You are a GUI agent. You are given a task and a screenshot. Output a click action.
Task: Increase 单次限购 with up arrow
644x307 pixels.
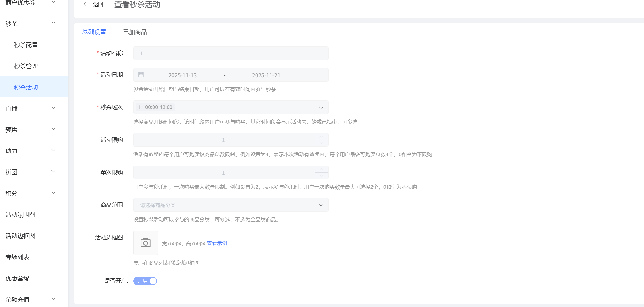pyautogui.click(x=321, y=169)
